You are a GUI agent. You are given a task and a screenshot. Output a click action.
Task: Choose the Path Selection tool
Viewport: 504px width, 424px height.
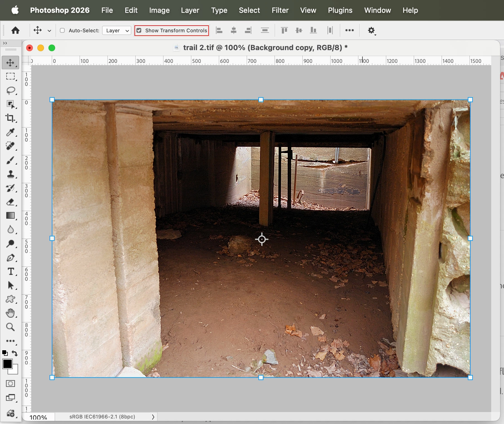point(11,285)
